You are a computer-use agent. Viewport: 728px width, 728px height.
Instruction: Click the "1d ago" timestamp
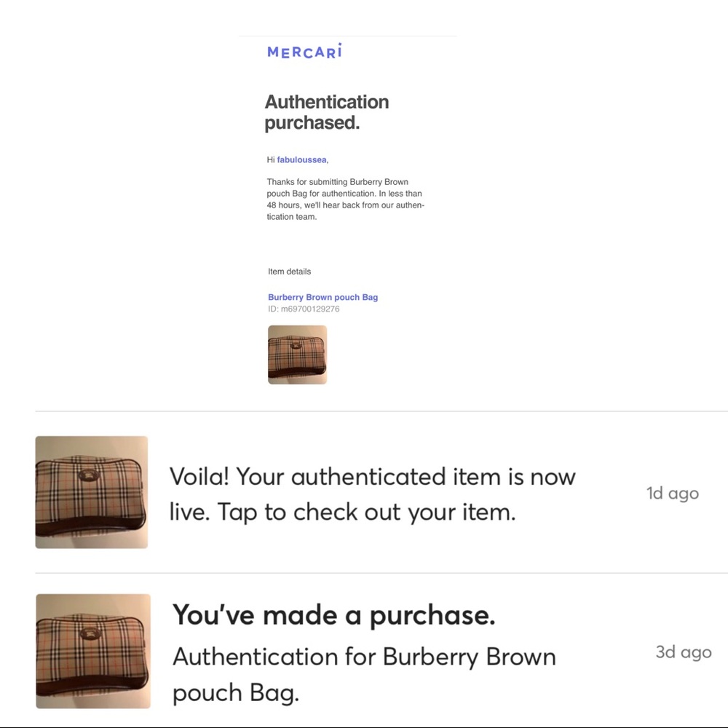click(x=672, y=494)
